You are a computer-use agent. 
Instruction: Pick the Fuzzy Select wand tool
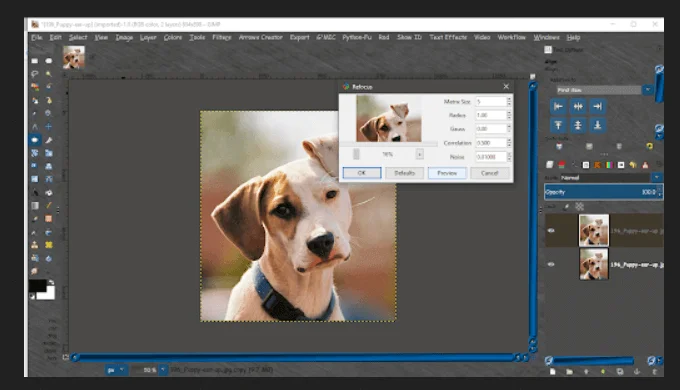pyautogui.click(x=49, y=74)
